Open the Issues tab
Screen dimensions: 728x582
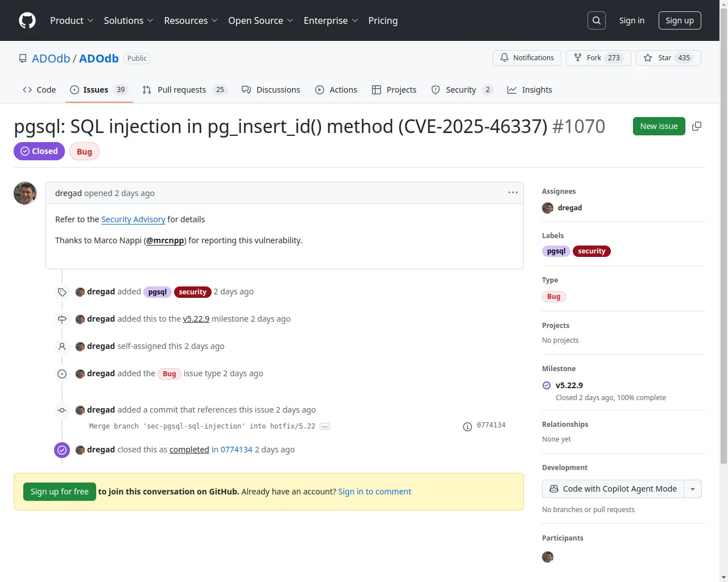coord(99,90)
